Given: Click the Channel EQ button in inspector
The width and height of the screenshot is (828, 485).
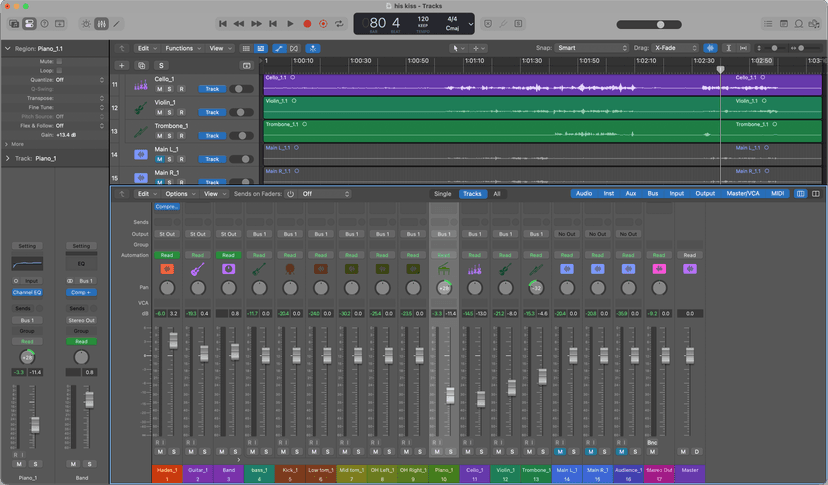Looking at the screenshot, I should coord(27,293).
